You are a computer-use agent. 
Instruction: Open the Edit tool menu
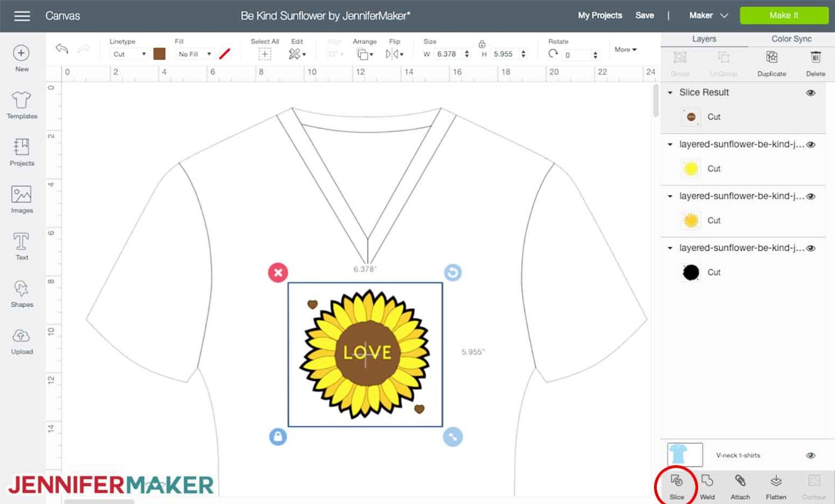pos(297,54)
